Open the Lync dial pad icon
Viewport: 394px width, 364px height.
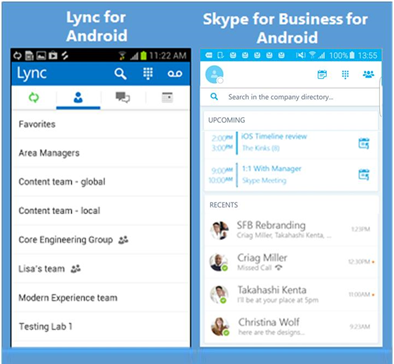tap(148, 73)
